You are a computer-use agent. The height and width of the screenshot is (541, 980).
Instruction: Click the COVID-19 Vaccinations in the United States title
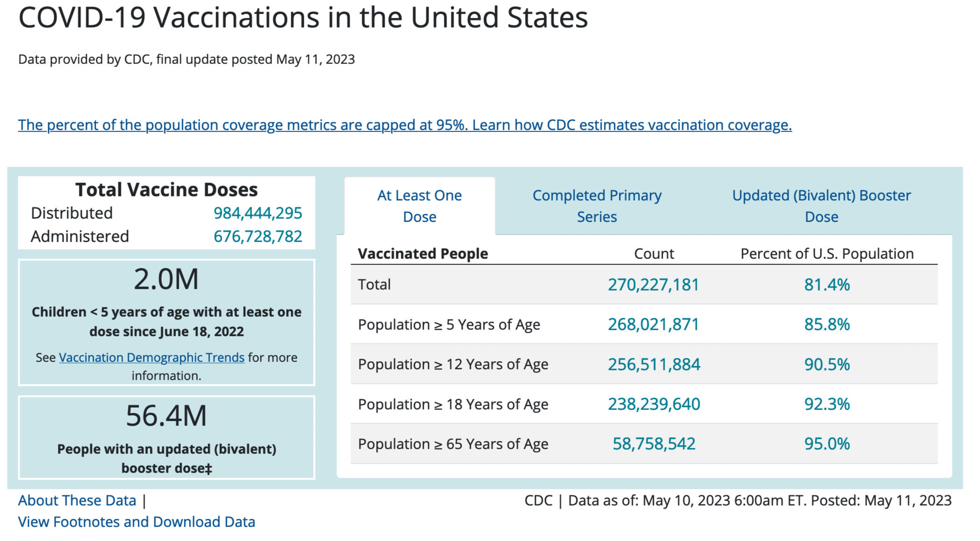coord(303,18)
